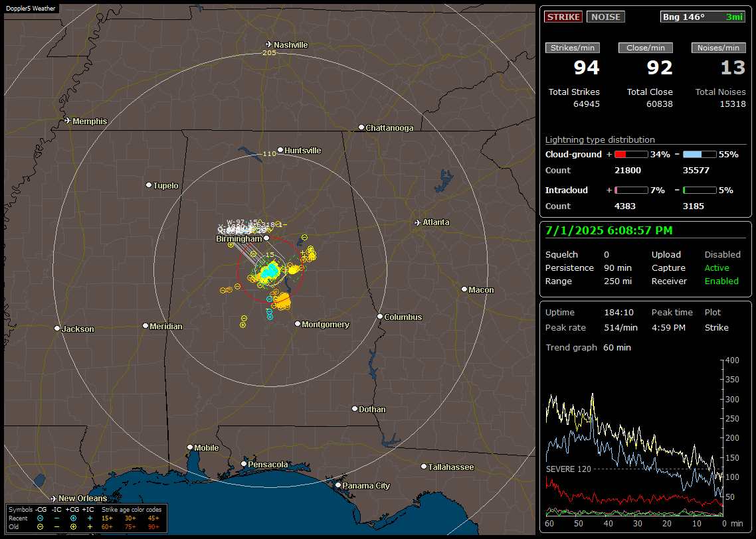Click the negative cloud-ground count 35577
Viewport: 756px width, 539px height.
pyautogui.click(x=696, y=170)
